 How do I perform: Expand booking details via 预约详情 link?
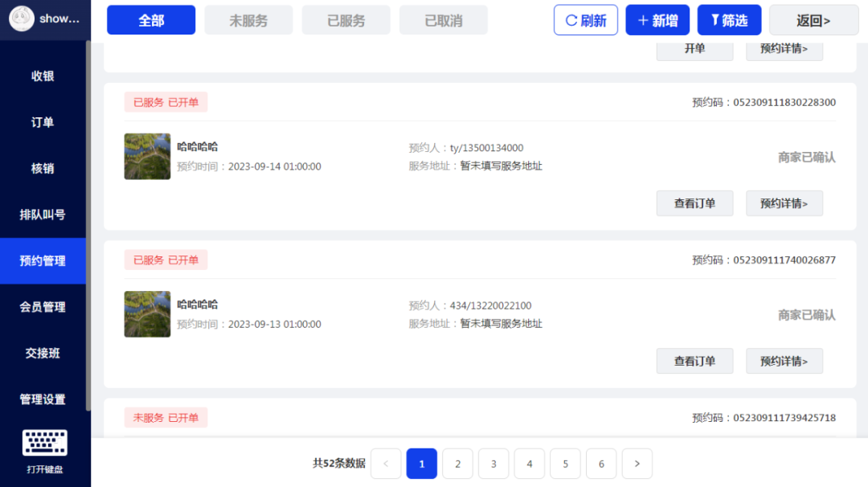pyautogui.click(x=784, y=203)
